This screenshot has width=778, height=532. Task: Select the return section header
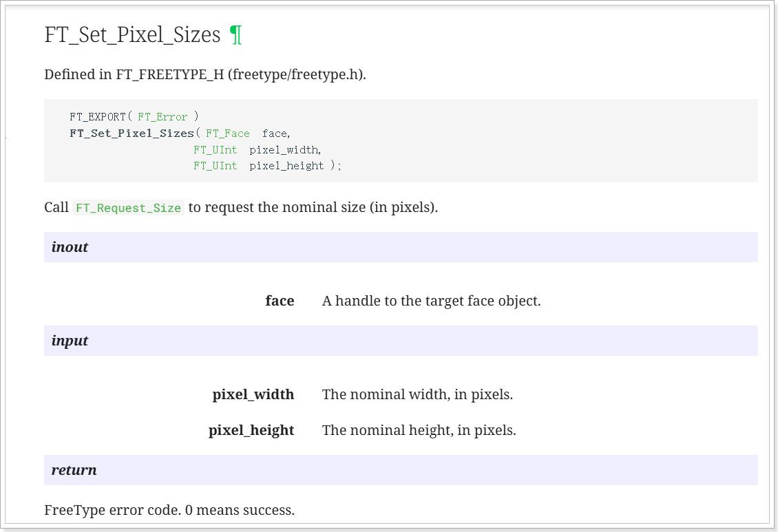pyautogui.click(x=74, y=470)
